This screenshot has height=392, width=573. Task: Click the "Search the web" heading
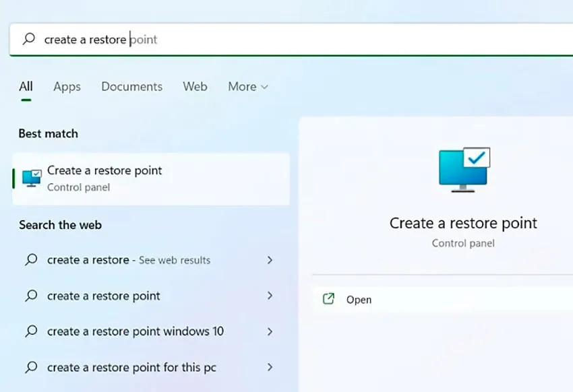coord(60,225)
